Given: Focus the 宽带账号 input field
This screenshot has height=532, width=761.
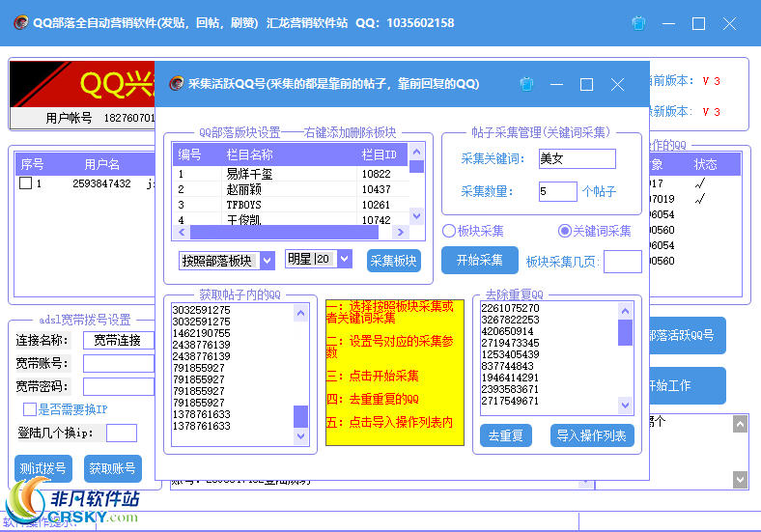Looking at the screenshot, I should click(119, 363).
